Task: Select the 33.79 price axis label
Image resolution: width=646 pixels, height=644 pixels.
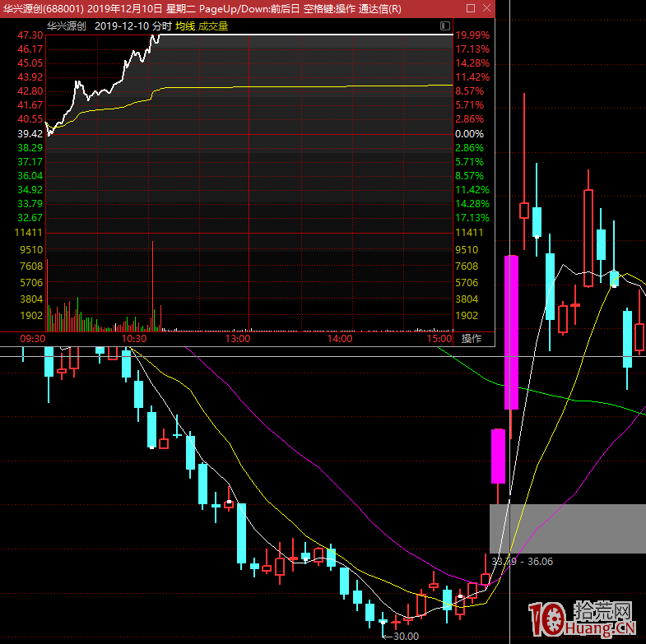Action: point(30,204)
